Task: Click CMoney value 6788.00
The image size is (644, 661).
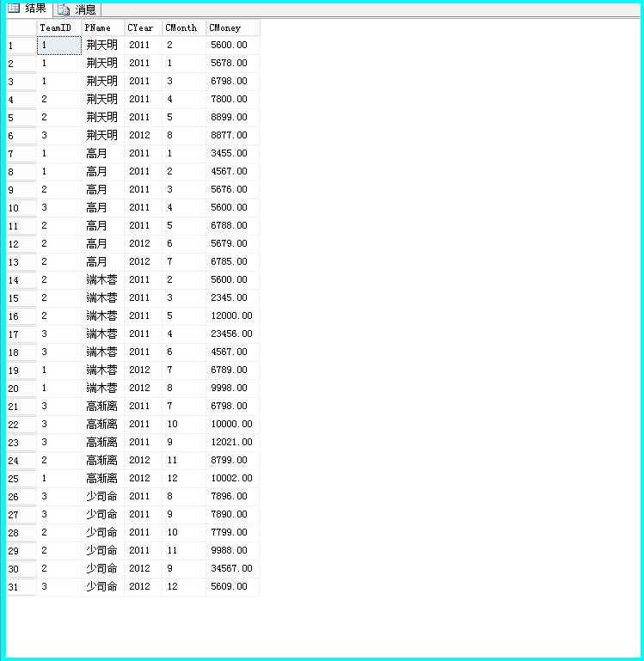Action: click(x=229, y=225)
